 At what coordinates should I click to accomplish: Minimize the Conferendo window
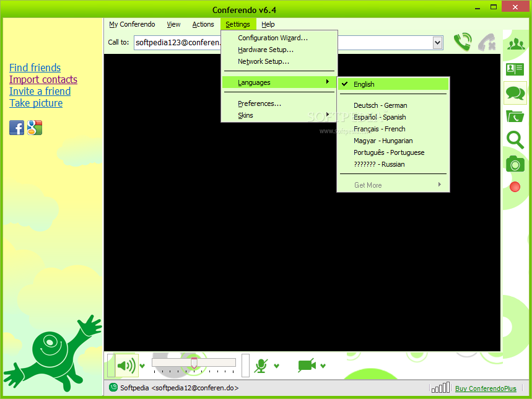pos(477,7)
